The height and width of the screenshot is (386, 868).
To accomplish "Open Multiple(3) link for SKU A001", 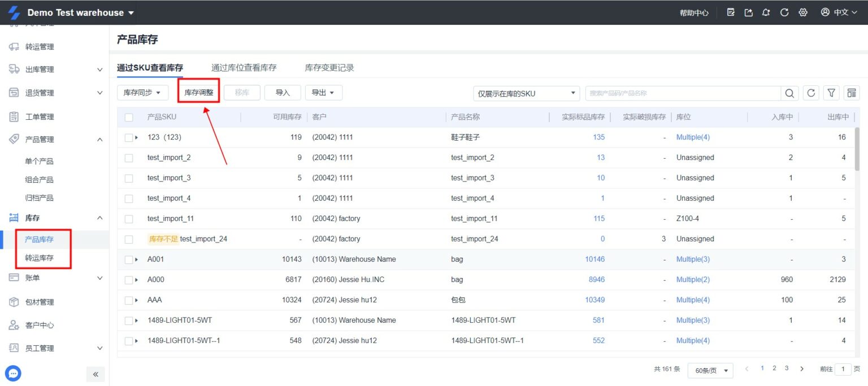I will click(693, 259).
